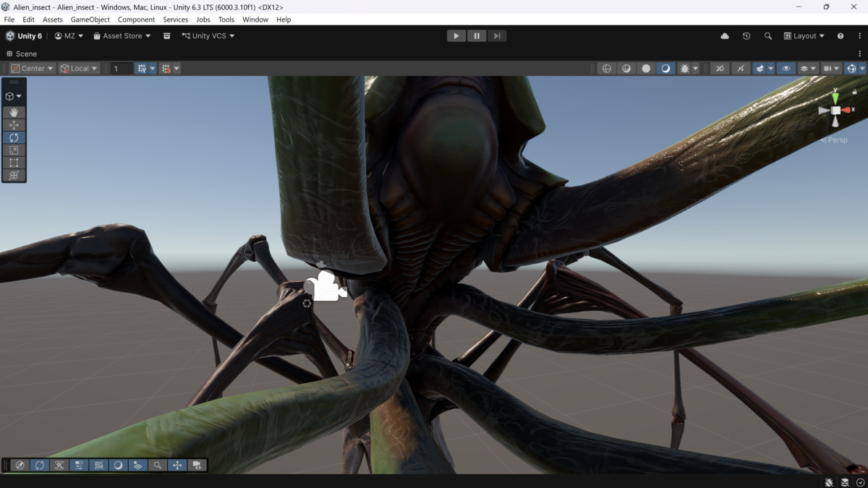Open the Layout dropdown

pyautogui.click(x=803, y=35)
